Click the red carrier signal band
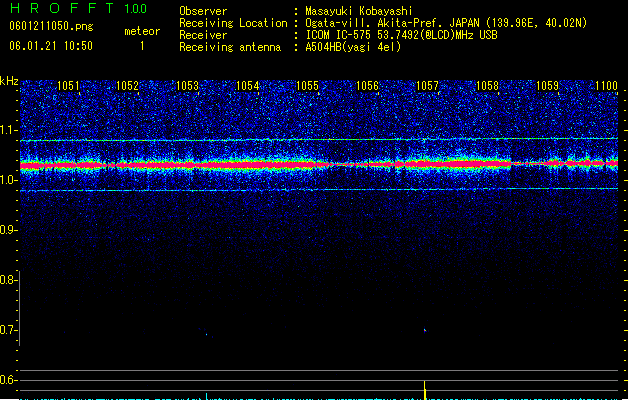Viewport: 629px width, 400px height. [319, 164]
